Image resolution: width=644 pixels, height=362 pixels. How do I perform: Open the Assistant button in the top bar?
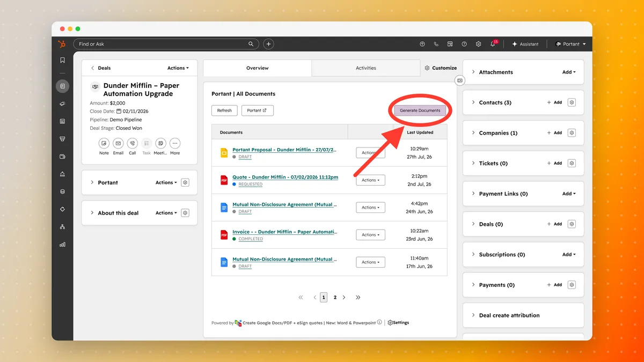pyautogui.click(x=525, y=44)
